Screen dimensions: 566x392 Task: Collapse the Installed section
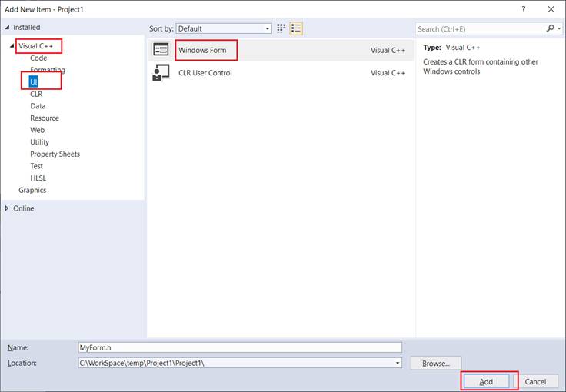(x=8, y=27)
